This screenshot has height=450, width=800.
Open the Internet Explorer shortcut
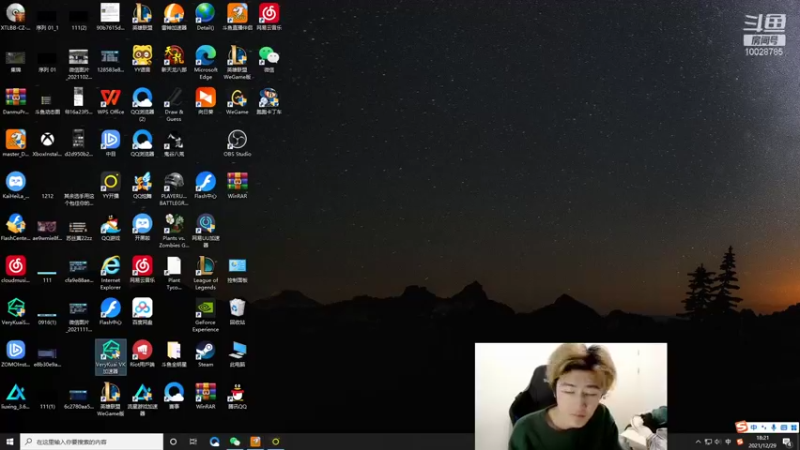(x=110, y=273)
